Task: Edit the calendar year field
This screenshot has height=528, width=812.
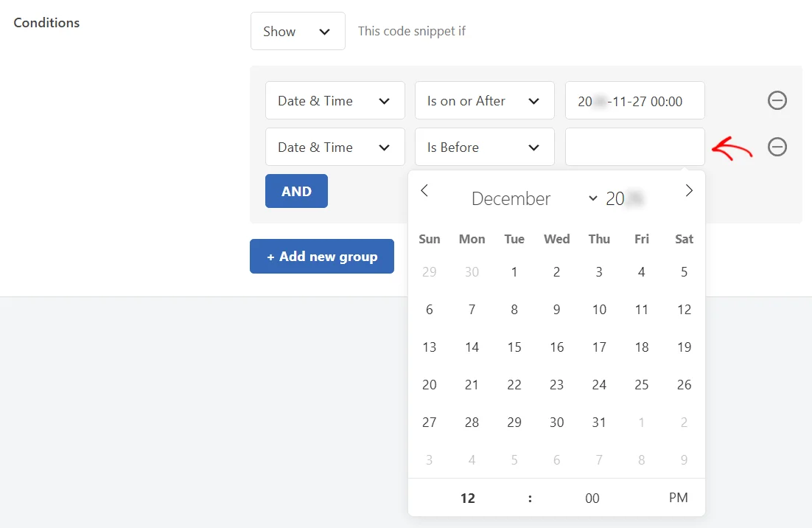Action: click(625, 198)
